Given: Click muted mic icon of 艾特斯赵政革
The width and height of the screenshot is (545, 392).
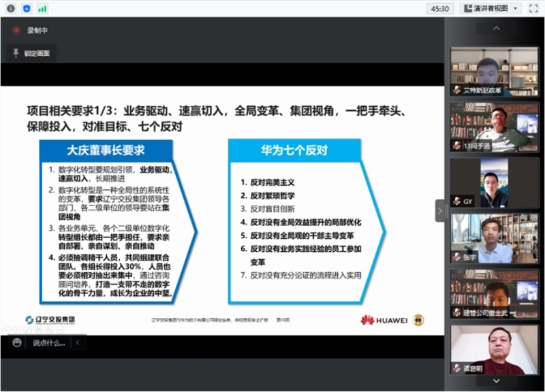Looking at the screenshot, I should [456, 90].
